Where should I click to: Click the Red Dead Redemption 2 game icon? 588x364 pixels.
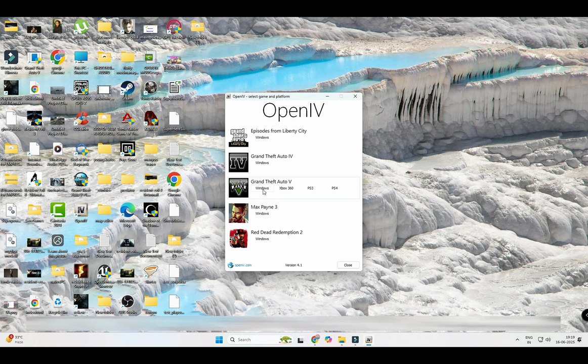pos(238,239)
